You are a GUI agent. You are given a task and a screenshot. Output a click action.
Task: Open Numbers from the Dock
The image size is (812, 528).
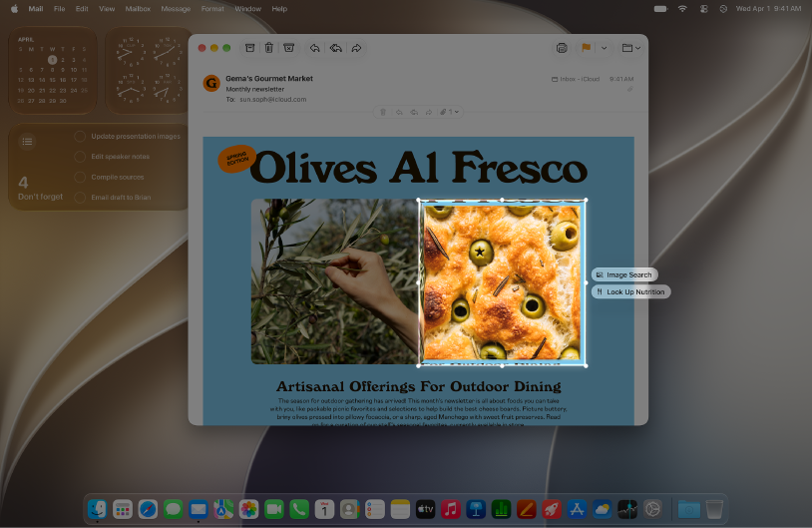point(502,509)
